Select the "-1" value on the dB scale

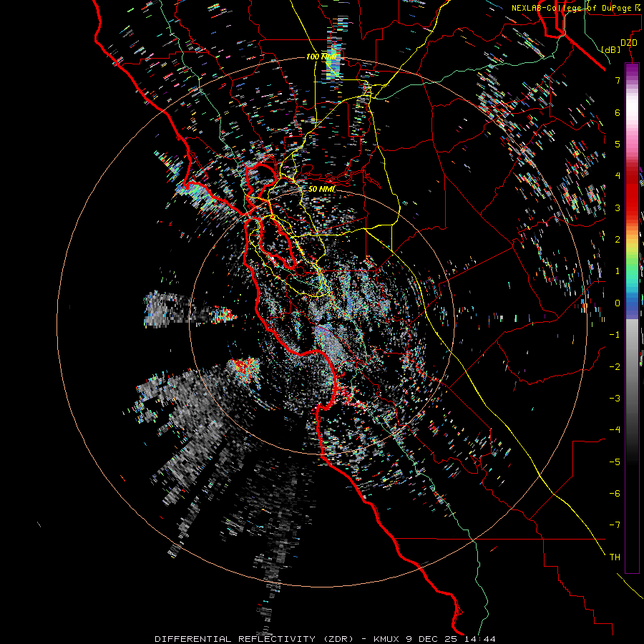(615, 335)
